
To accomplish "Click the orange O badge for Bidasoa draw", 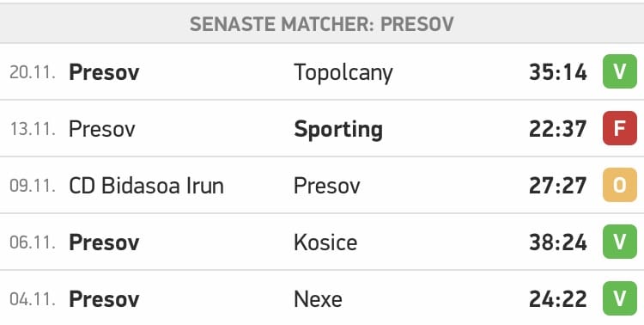I will [x=620, y=185].
